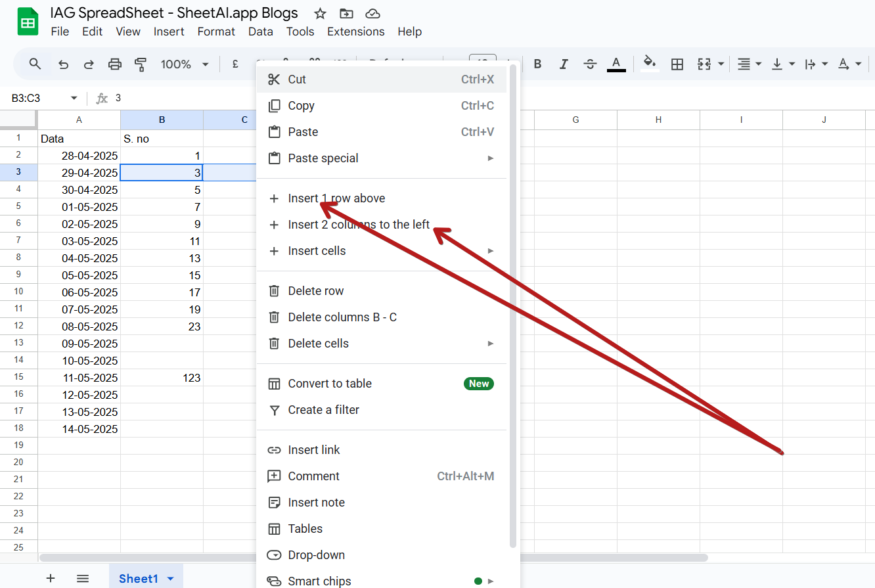Screen dimensions: 875x588
Task: Open the Insert menu
Action: point(169,32)
